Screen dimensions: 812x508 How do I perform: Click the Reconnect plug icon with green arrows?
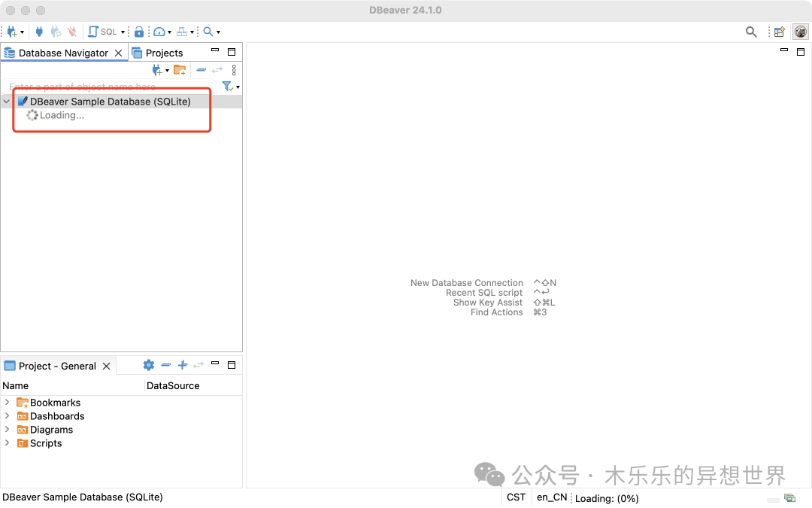(56, 32)
